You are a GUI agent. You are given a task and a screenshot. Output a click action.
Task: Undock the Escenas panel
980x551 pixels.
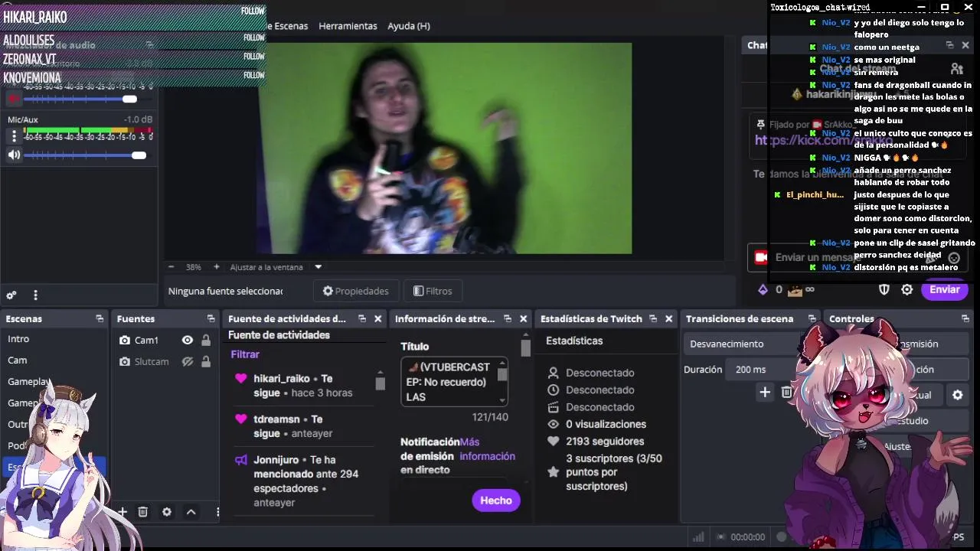100,319
